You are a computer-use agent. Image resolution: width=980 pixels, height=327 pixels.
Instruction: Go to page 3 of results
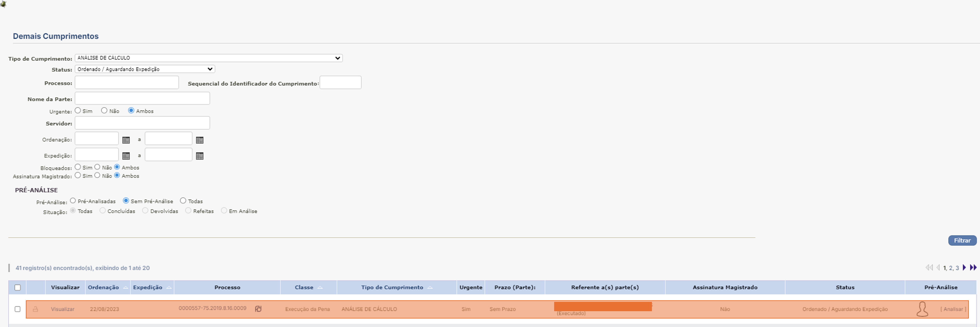tap(957, 268)
